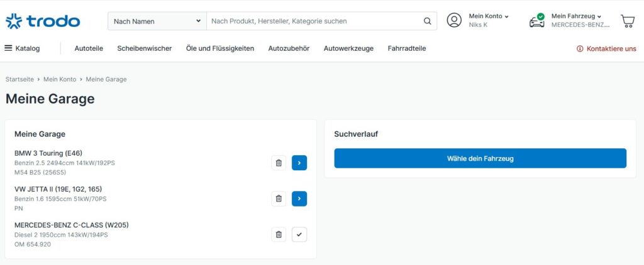
Task: Click the trodo logo
Action: tap(43, 21)
